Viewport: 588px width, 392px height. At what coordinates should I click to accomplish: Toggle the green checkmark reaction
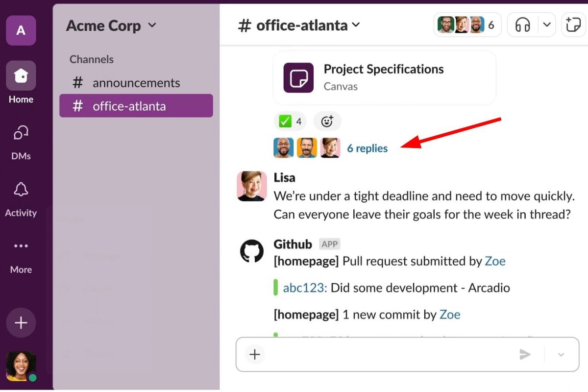290,121
